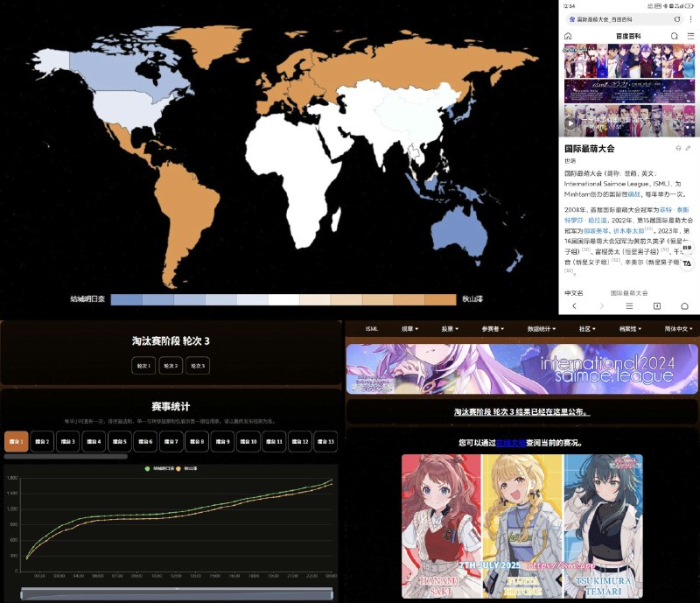Image resolution: width=700 pixels, height=603 pixels.
Task: Open the three-dot browser menu
Action: [x=691, y=19]
